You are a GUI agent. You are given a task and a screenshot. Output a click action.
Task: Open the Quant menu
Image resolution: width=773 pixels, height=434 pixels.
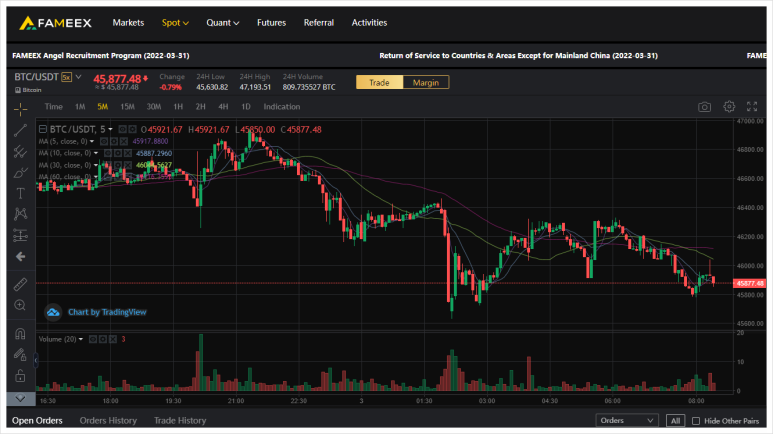pos(222,23)
